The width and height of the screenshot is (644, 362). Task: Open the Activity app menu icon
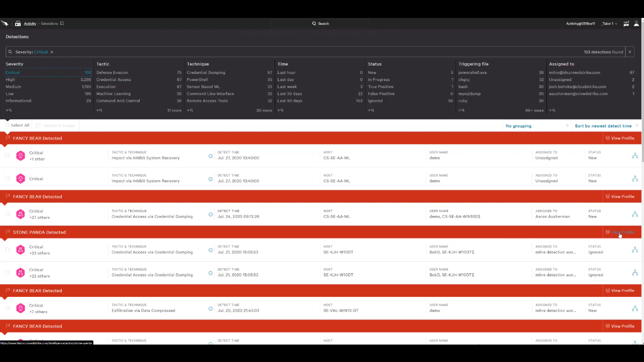(18, 24)
